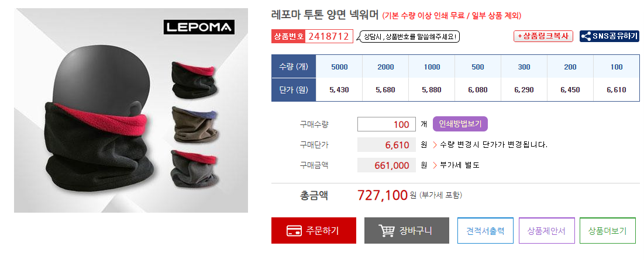Click the shopping cart icon on 장바구니
The height and width of the screenshot is (260, 644).
coord(386,231)
